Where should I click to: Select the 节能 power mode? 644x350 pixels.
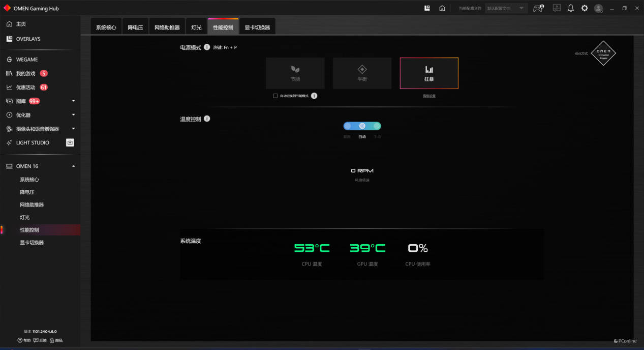click(295, 73)
